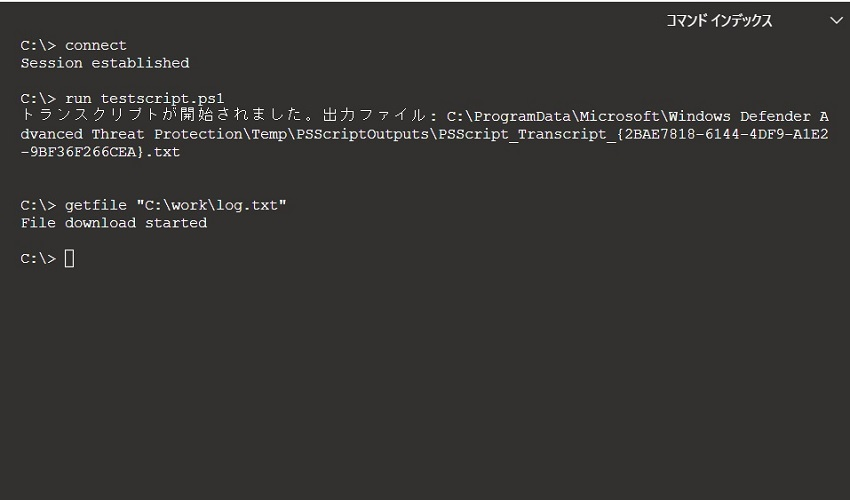
Task: Click the word "connect" in the first command
Action: (x=96, y=45)
